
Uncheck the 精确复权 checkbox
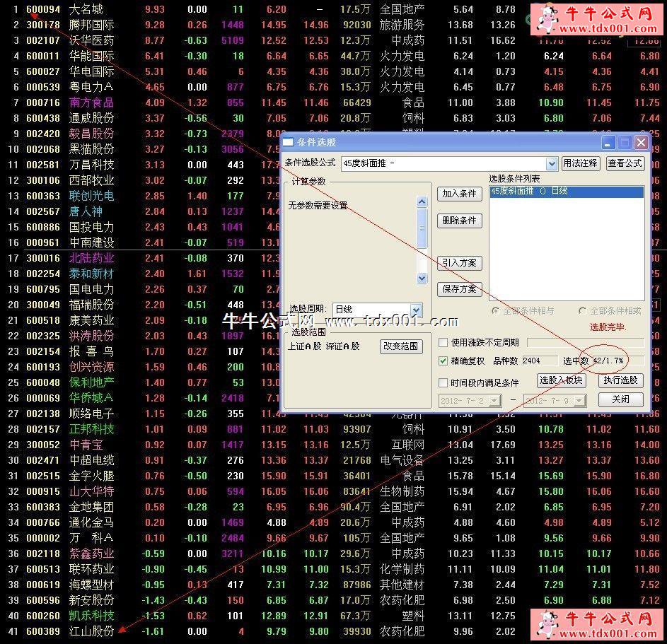pos(443,361)
